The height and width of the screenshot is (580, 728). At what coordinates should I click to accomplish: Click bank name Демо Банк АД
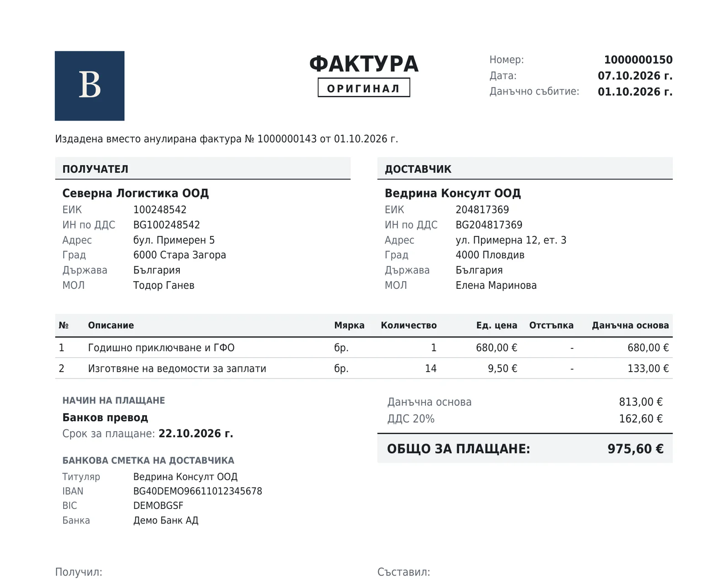click(166, 520)
